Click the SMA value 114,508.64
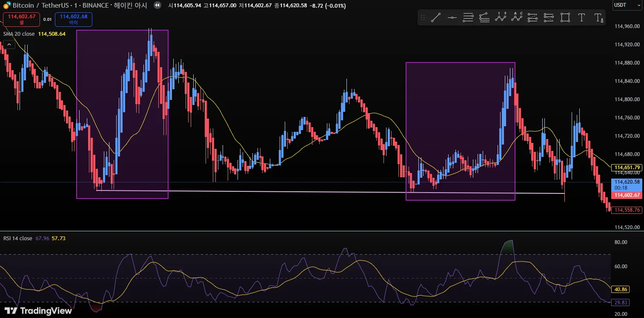Image resolution: width=644 pixels, height=318 pixels. [x=52, y=34]
